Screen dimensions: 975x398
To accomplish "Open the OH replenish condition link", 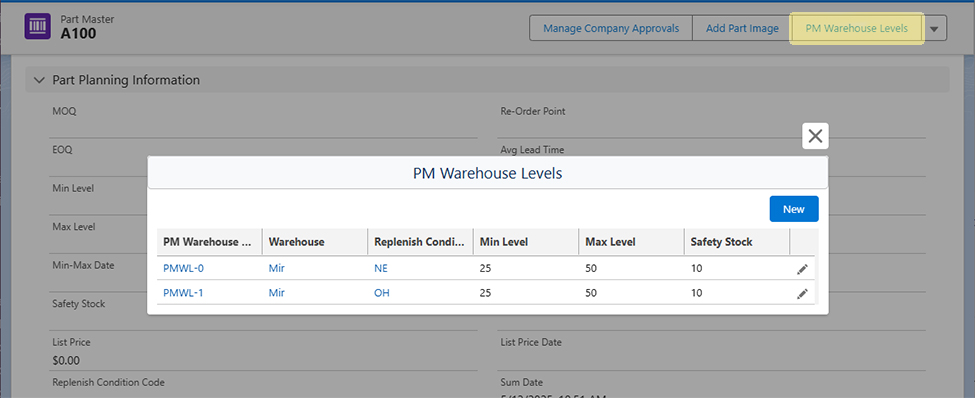I will [382, 293].
